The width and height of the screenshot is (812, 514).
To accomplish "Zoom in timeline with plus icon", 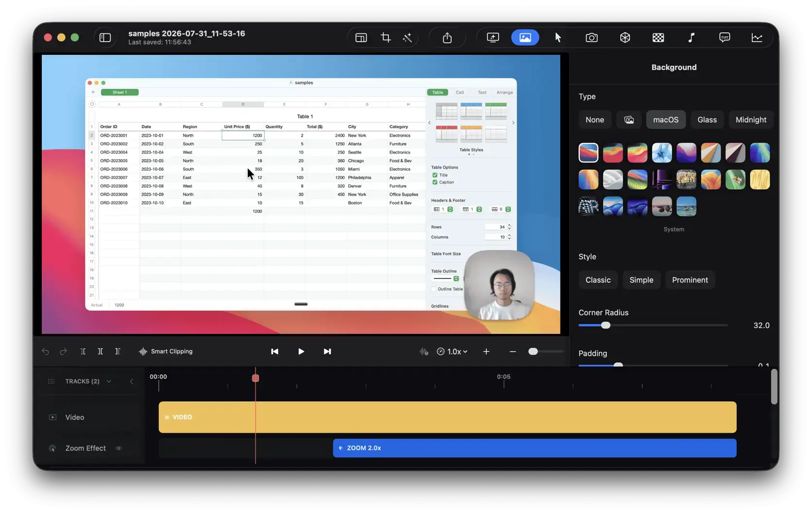I will [x=486, y=351].
